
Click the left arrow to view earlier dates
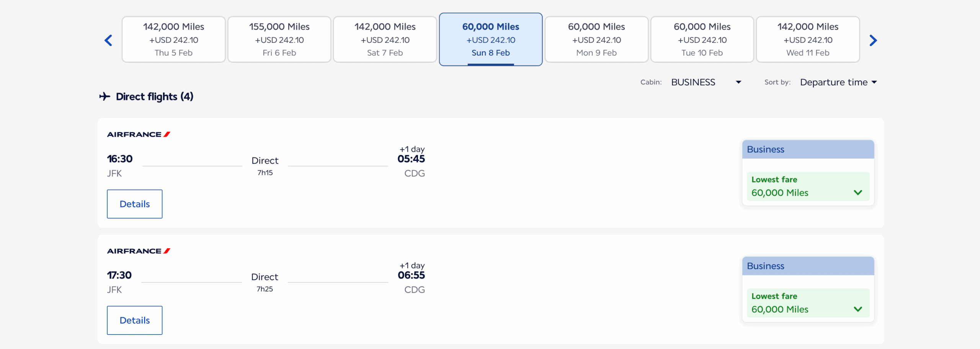108,40
